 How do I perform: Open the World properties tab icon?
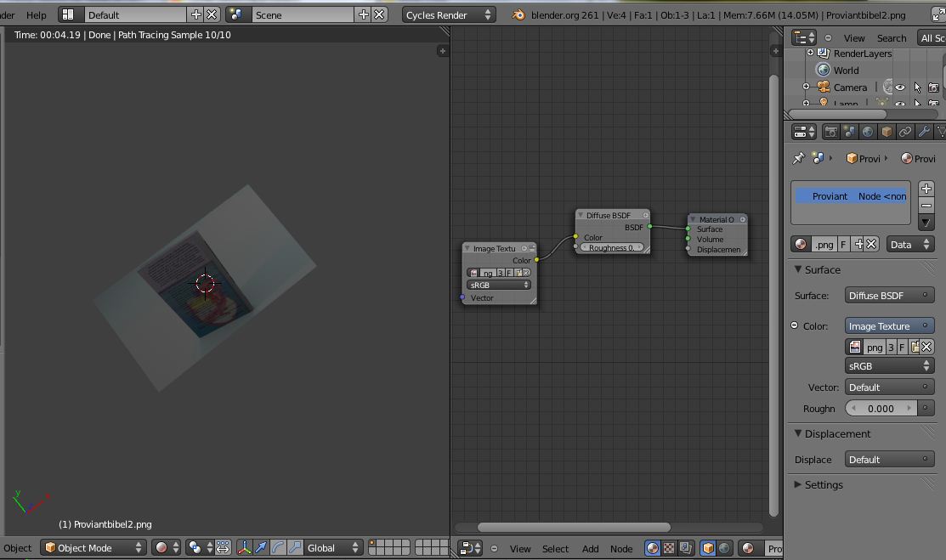(x=868, y=132)
